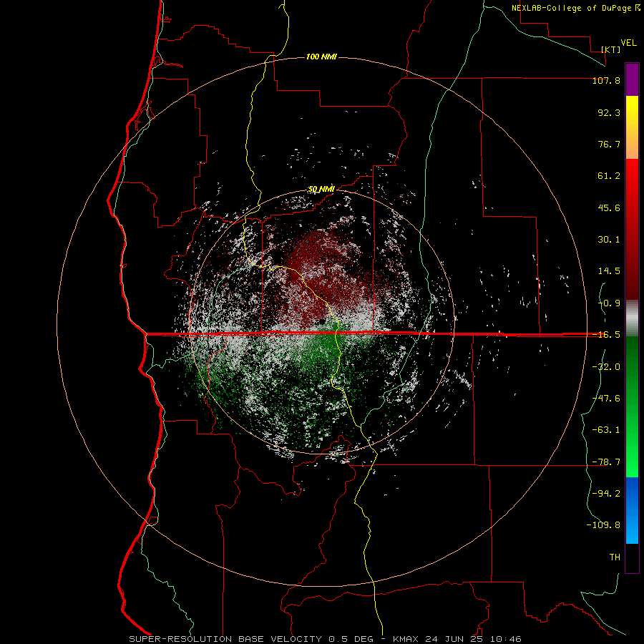Click the blue segment of the color bar

pos(632,510)
